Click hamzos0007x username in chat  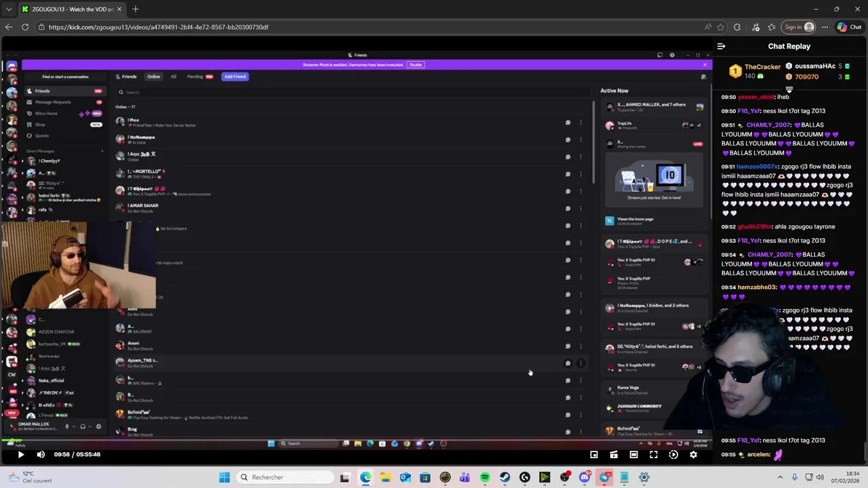(x=757, y=167)
